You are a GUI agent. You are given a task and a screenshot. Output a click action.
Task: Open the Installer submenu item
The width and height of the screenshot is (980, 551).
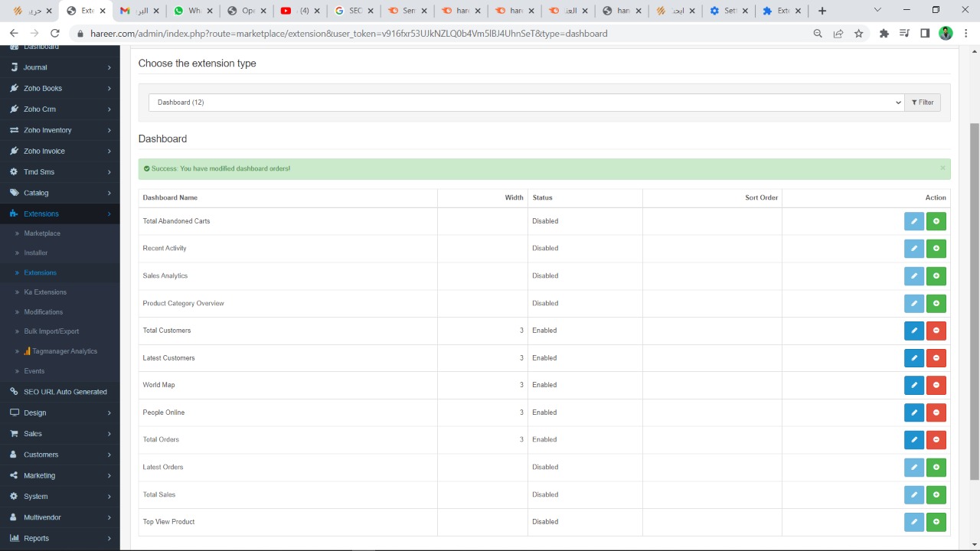coord(60,253)
